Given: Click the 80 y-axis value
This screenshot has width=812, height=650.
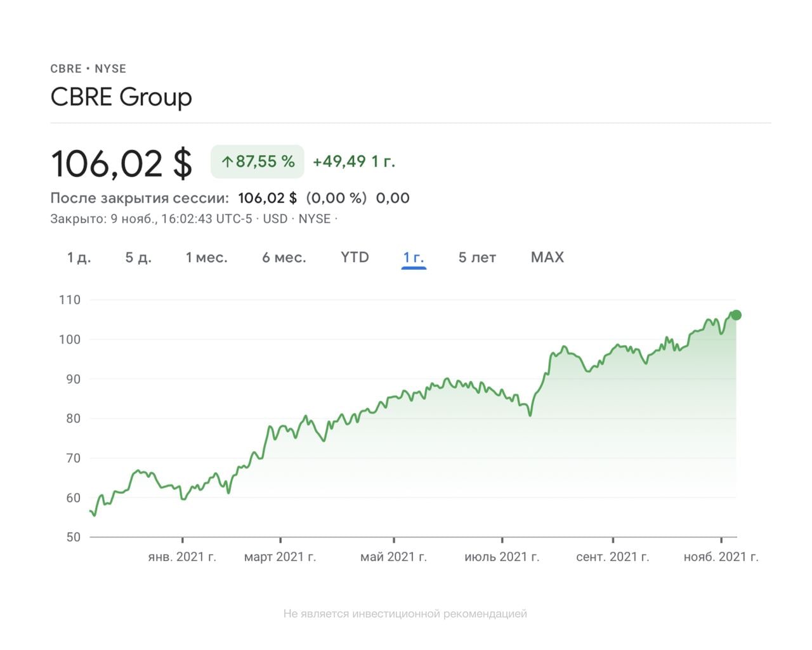Looking at the screenshot, I should point(73,418).
